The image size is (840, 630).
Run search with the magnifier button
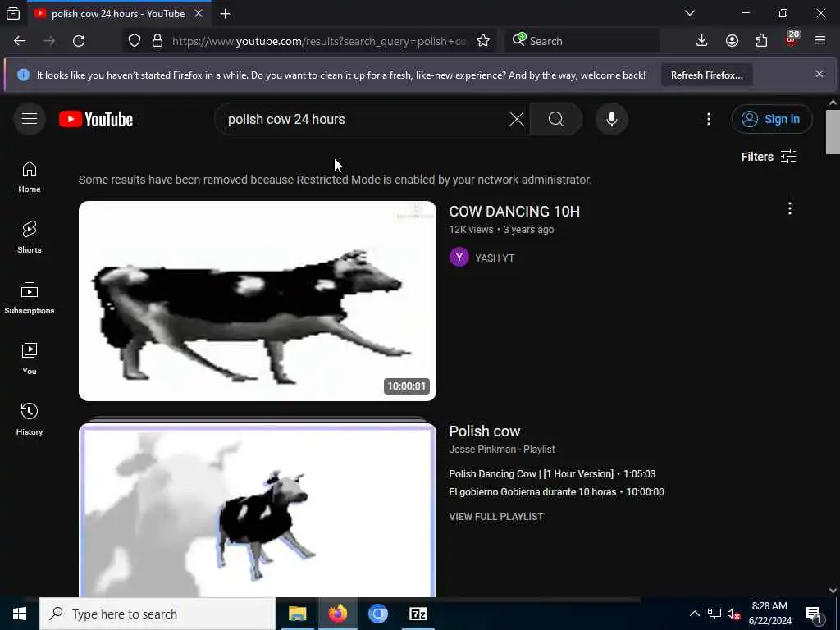[556, 119]
